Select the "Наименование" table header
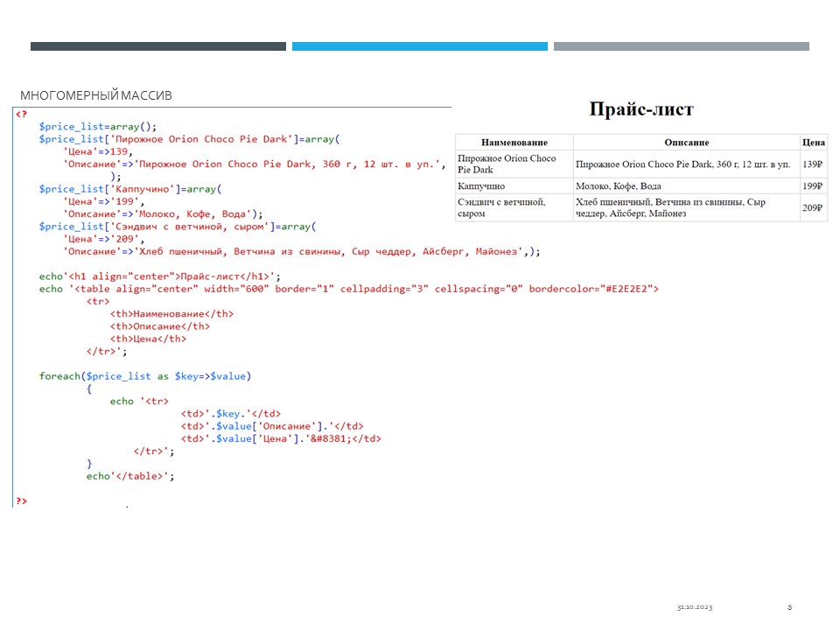The height and width of the screenshot is (630, 840). pyautogui.click(x=514, y=143)
